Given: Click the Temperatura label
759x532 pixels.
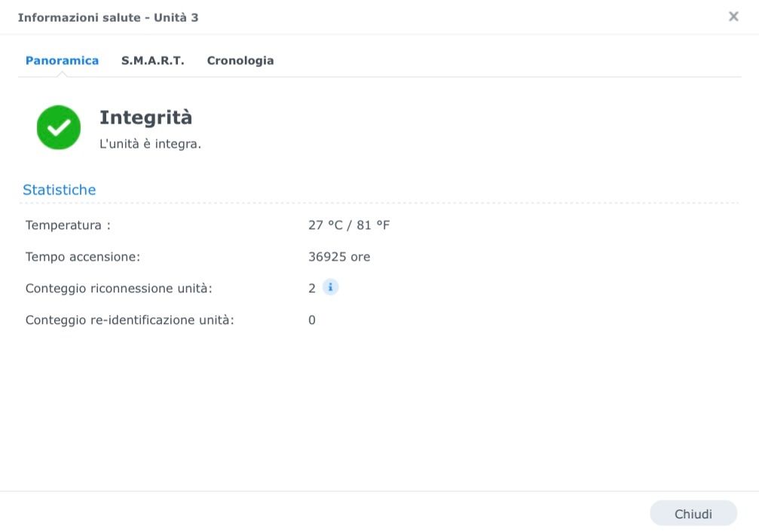Looking at the screenshot, I should point(69,225).
